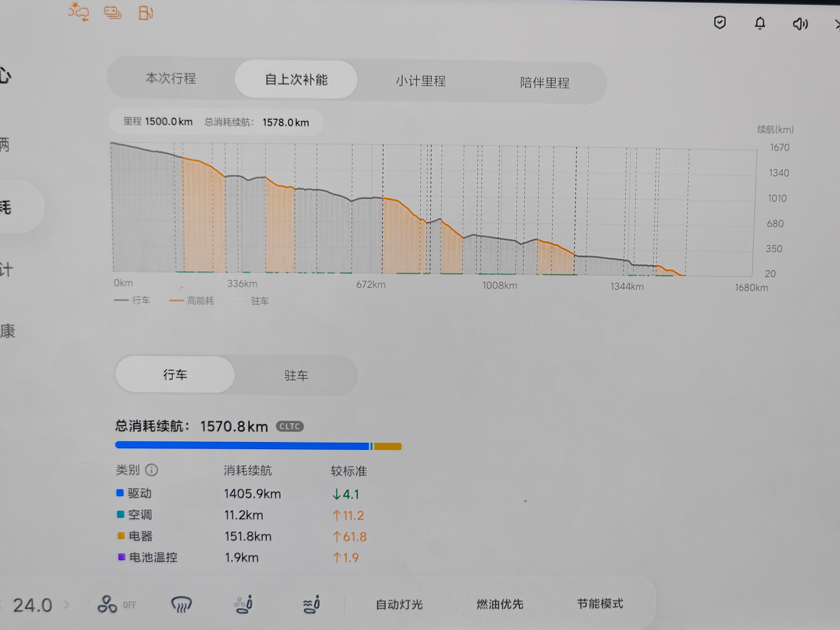Toggle 燃油优先 mode
Screen dimensions: 840x630
[500, 604]
